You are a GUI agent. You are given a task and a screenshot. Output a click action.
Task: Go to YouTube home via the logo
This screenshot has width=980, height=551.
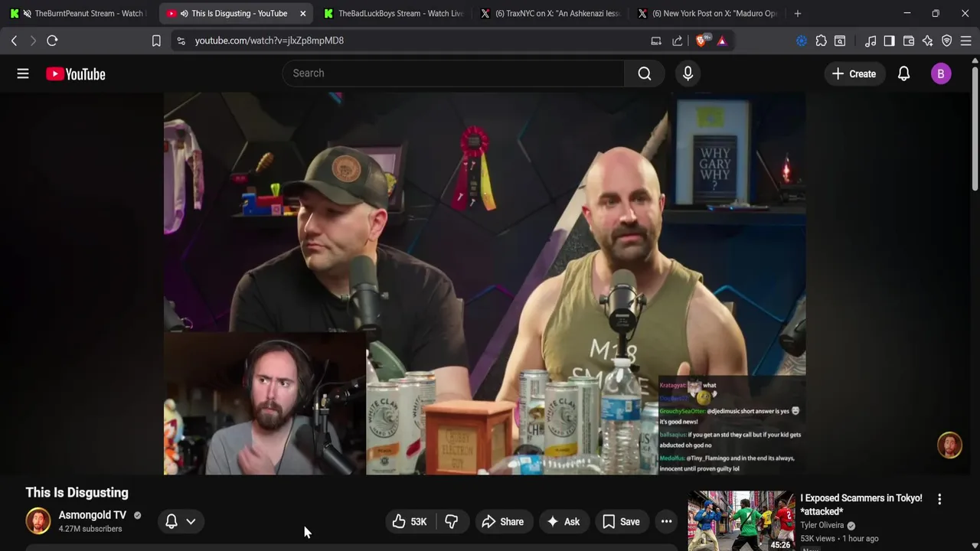[x=75, y=74]
